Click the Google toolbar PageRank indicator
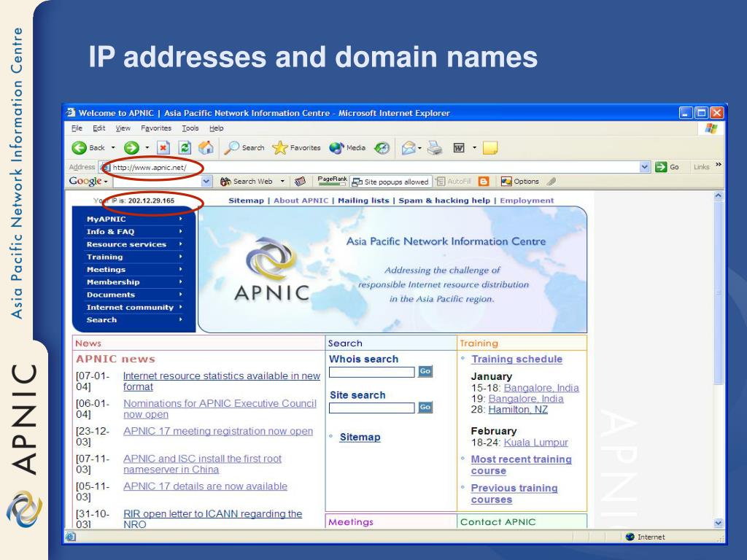This screenshot has height=560, width=747. pos(333,181)
